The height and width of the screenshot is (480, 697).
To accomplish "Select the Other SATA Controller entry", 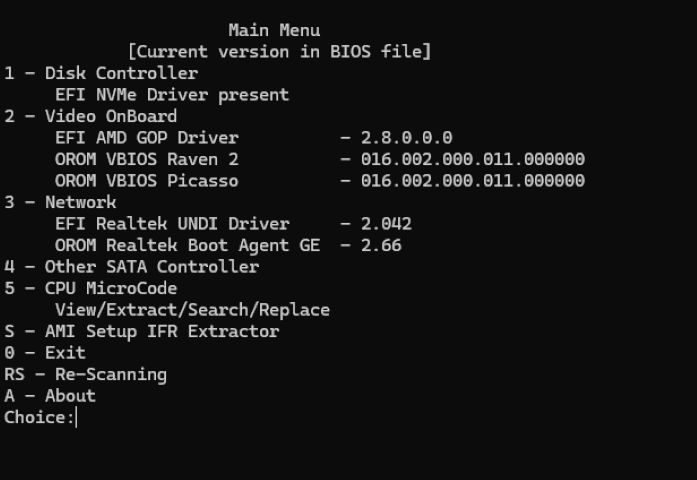I will pos(132,267).
